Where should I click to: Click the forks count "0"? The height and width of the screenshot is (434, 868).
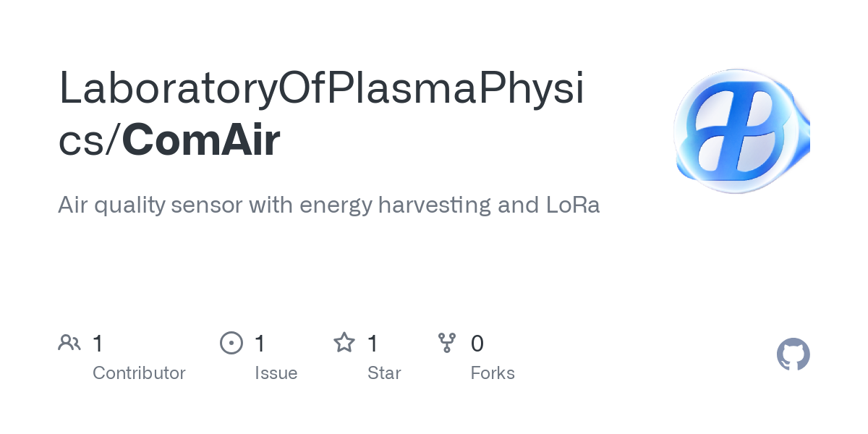tap(477, 344)
